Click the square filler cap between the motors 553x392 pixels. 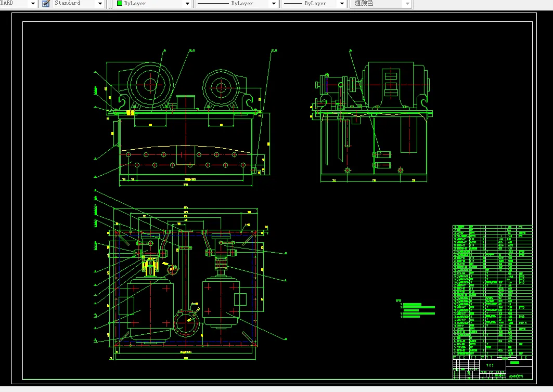pos(185,102)
